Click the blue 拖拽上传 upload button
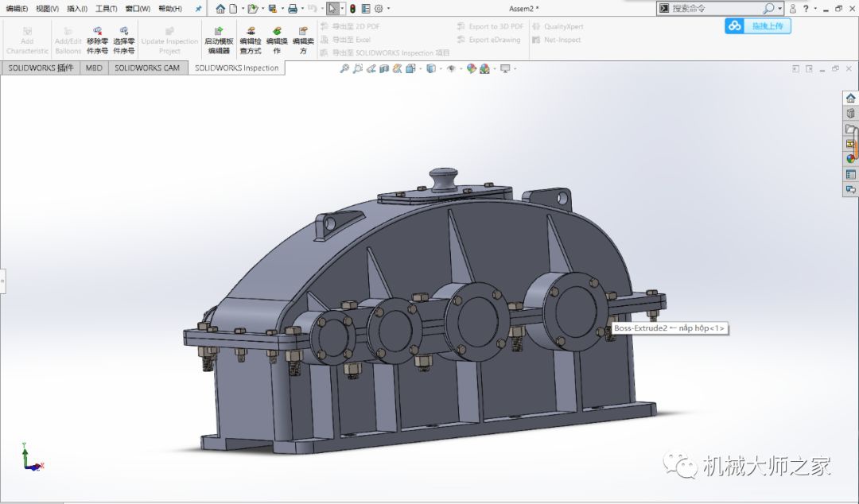 tap(757, 25)
